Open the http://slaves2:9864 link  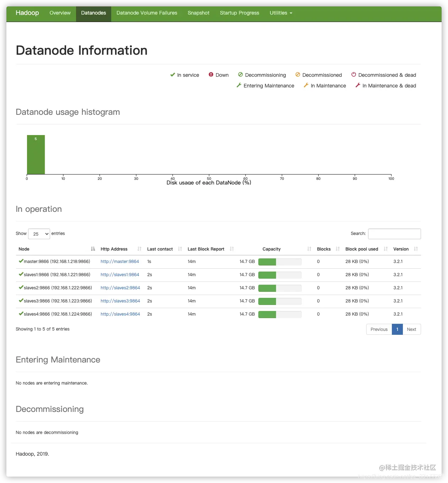pos(120,288)
